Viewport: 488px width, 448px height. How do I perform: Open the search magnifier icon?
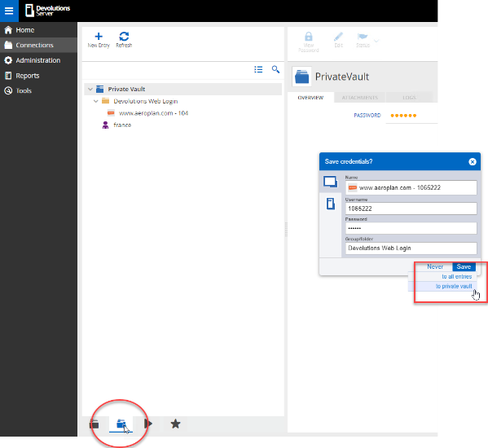(275, 69)
